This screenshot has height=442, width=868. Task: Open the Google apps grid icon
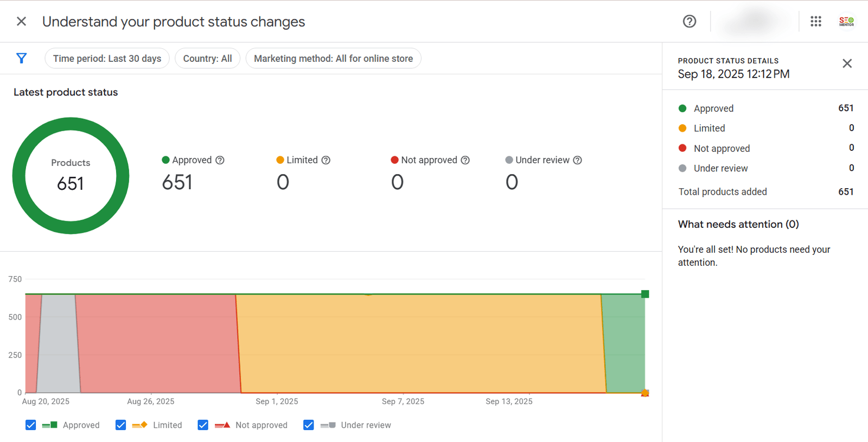tap(815, 21)
